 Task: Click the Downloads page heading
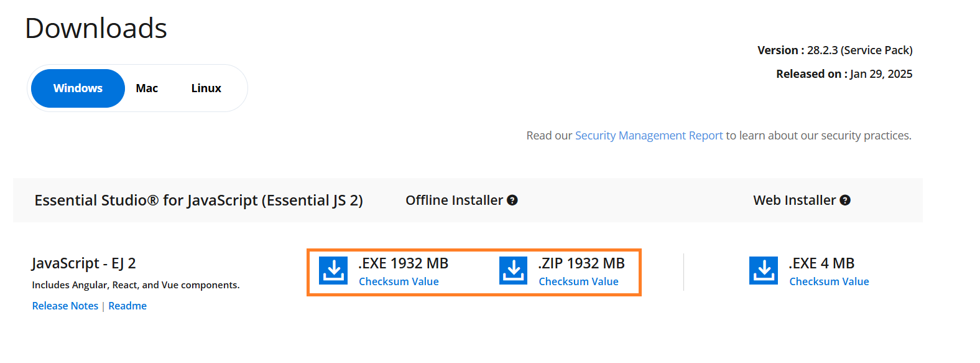click(x=96, y=29)
